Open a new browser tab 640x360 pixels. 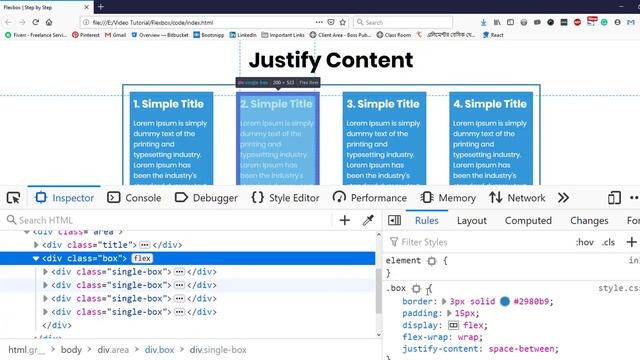point(101,7)
